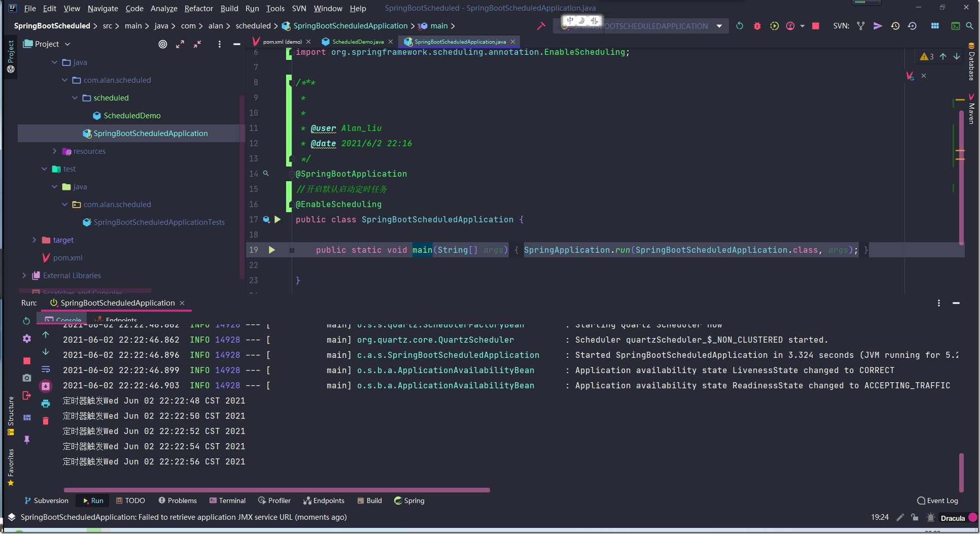
Task: Toggle power save inspector icon in status bar
Action: [x=931, y=518]
